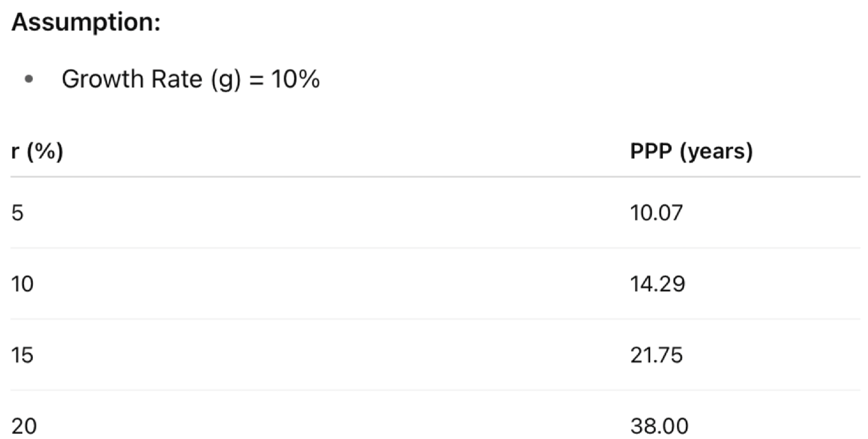This screenshot has height=439, width=868.
Task: Click the "10%" growth rate value
Action: click(x=295, y=79)
